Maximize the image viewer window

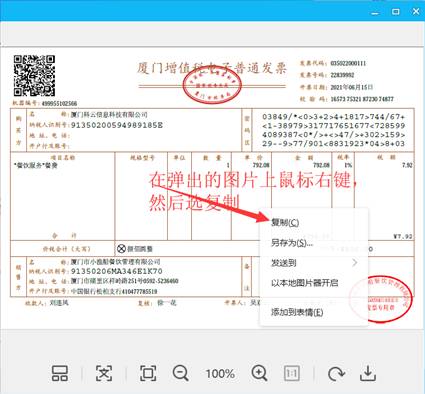coord(396,12)
